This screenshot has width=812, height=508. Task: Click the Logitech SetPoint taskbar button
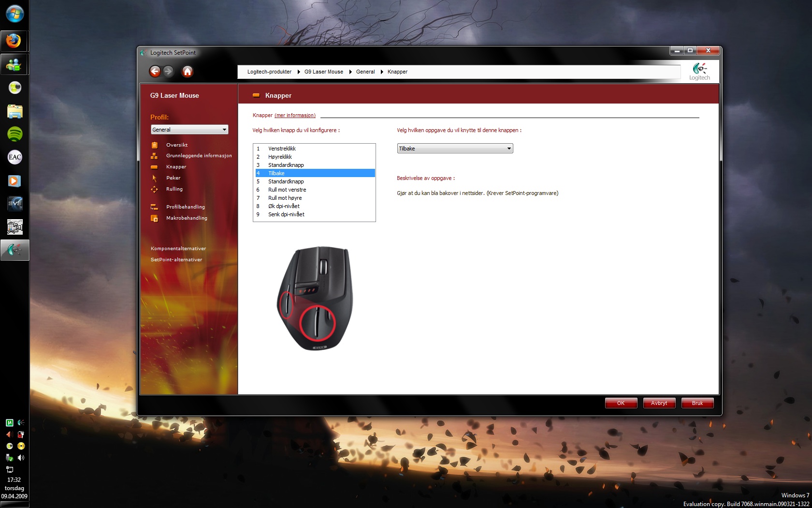[14, 250]
